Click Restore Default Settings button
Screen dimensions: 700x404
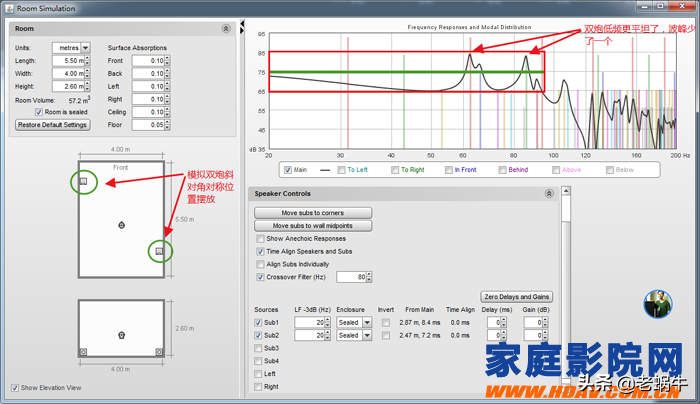pos(53,125)
